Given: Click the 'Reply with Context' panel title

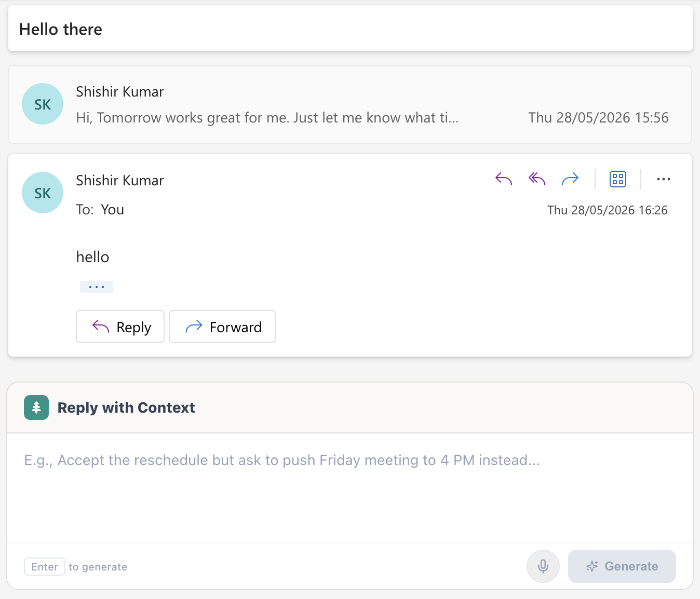Looking at the screenshot, I should [x=126, y=407].
